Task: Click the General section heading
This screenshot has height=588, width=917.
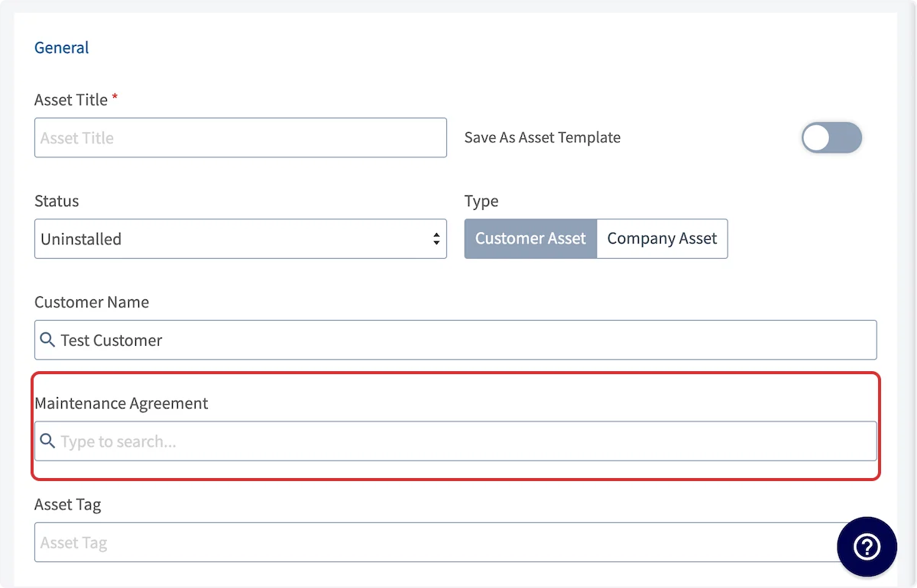Action: pyautogui.click(x=62, y=47)
